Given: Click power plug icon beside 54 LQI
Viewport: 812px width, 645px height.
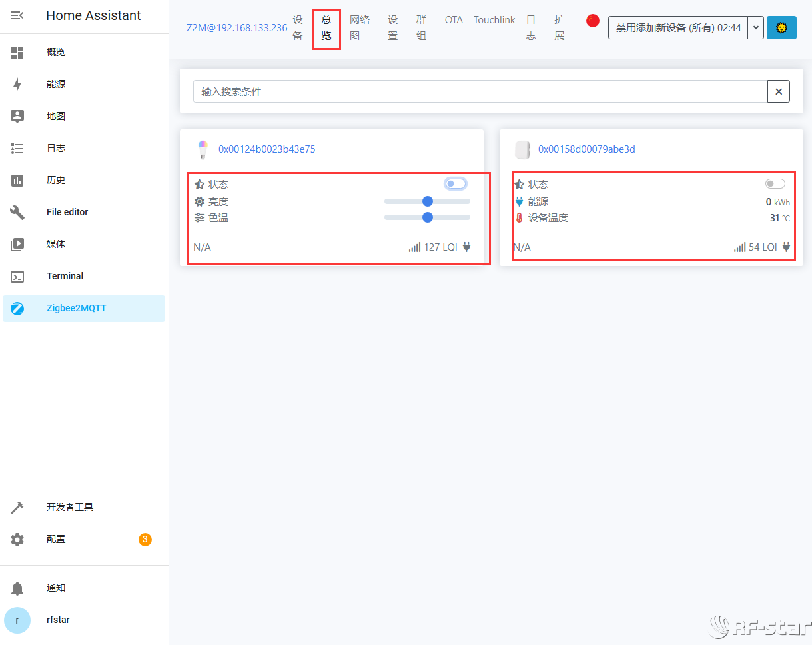Looking at the screenshot, I should 786,247.
